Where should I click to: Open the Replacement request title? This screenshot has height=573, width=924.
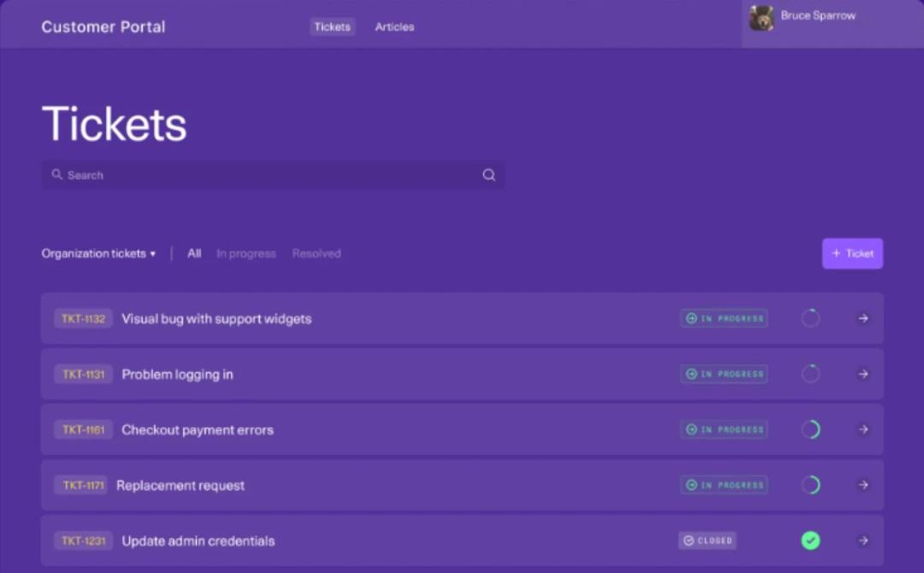click(x=181, y=485)
